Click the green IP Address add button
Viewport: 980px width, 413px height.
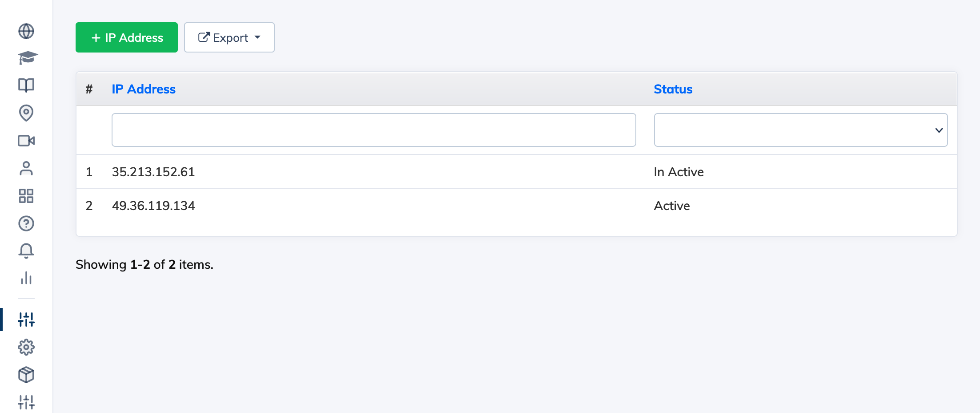coord(126,37)
